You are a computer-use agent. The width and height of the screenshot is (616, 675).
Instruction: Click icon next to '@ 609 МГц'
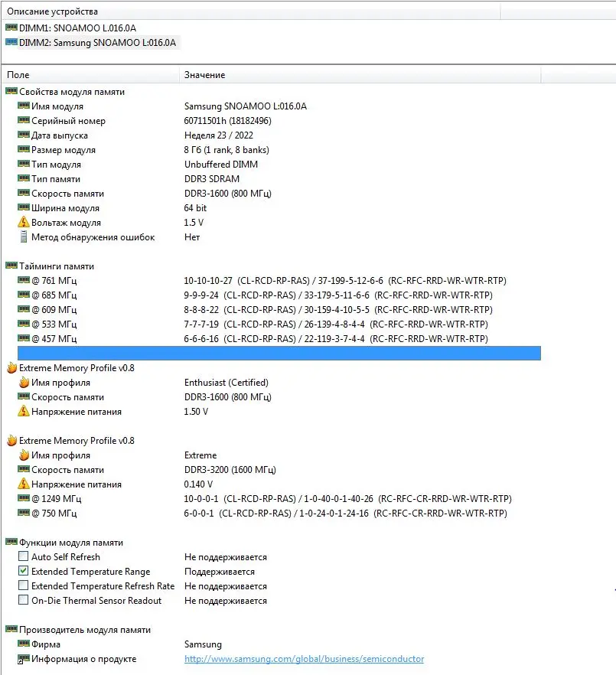click(23, 309)
